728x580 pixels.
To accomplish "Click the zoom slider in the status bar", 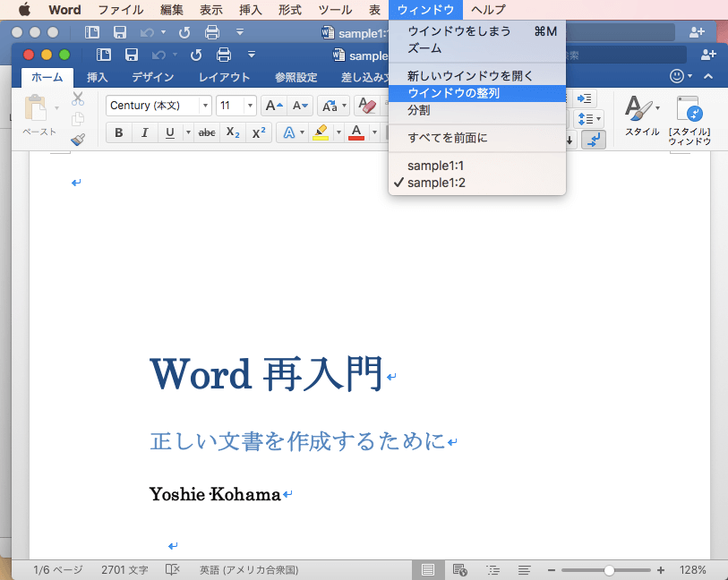I will [609, 570].
